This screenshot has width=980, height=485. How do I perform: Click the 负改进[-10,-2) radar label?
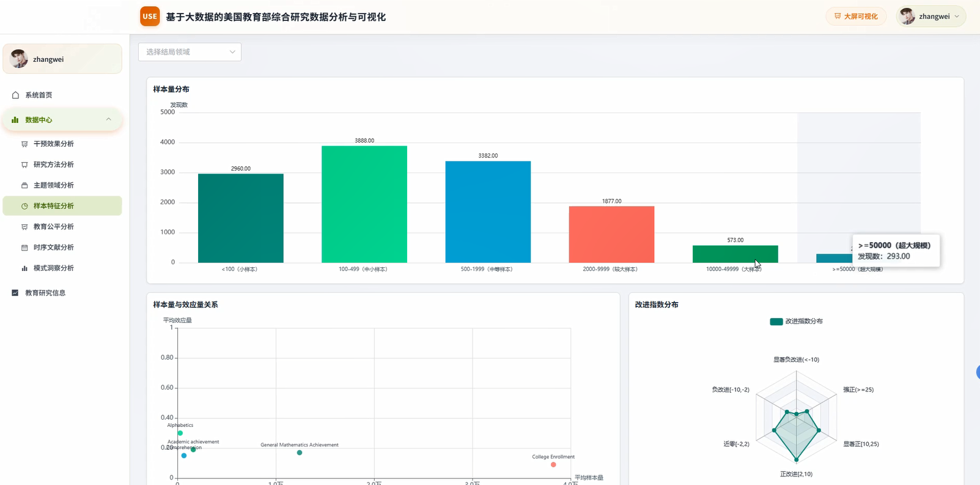tap(731, 390)
